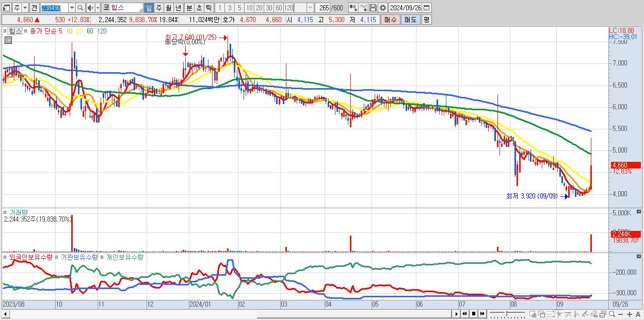Click the pencil trendline tool icon
The image size is (644, 320).
[585, 314]
